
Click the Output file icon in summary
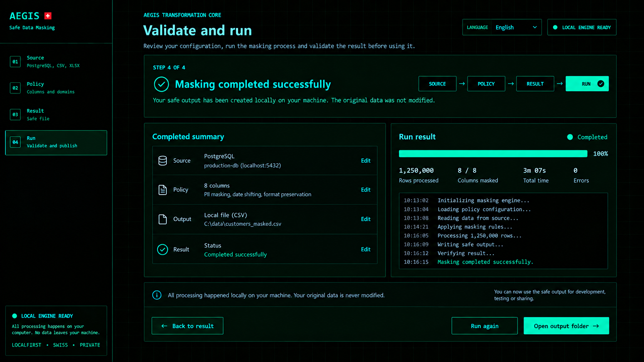coord(163,219)
